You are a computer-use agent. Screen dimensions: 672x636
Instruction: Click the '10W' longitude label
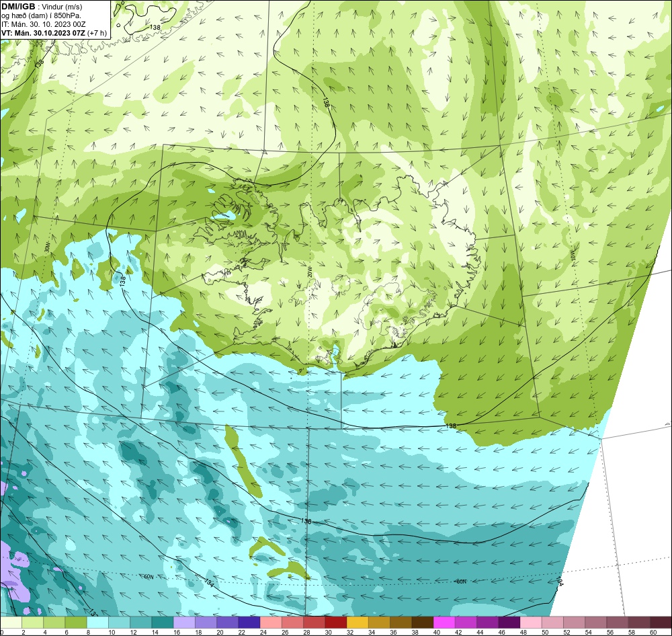[x=573, y=254]
